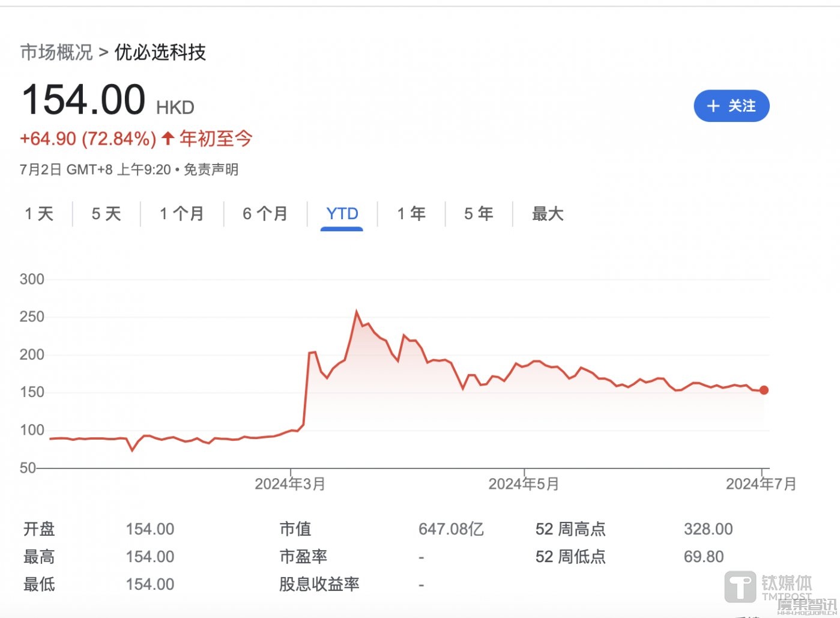Image resolution: width=840 pixels, height=618 pixels.
Task: Click the 优必选科技 company name
Action: click(x=160, y=52)
